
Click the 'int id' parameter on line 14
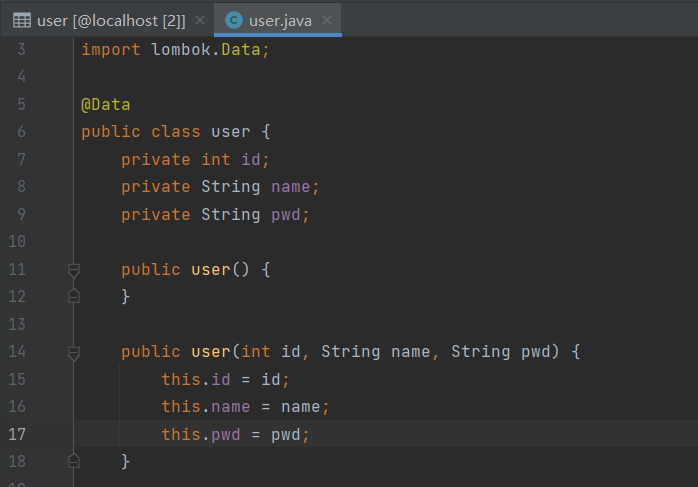click(271, 352)
